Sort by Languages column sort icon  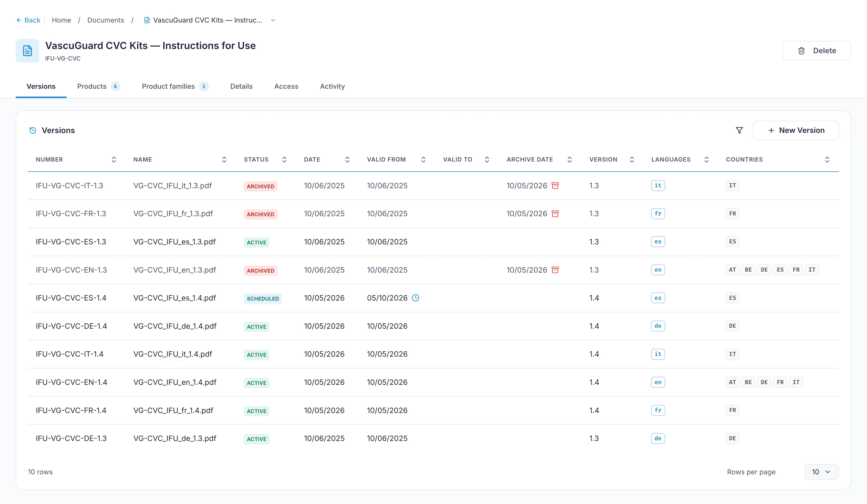pos(706,160)
